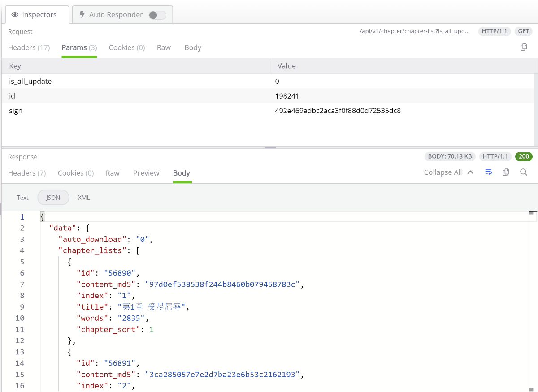Screen dimensions: 538x392
Task: Toggle word wrap in the response body
Action: point(489,172)
